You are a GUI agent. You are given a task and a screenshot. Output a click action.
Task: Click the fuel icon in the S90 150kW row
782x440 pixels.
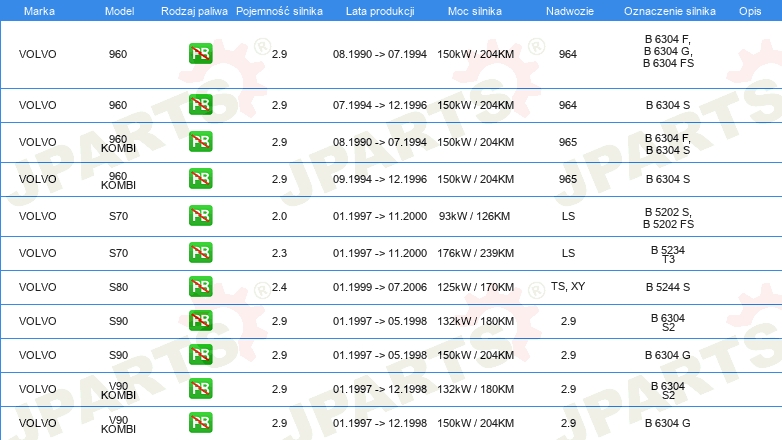(200, 355)
